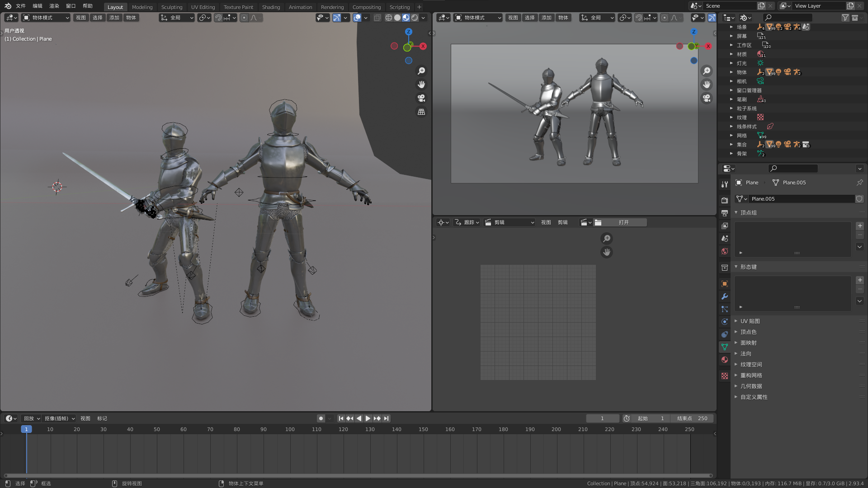The image size is (868, 488).
Task: Open the 渲染 menu
Action: tap(54, 6)
